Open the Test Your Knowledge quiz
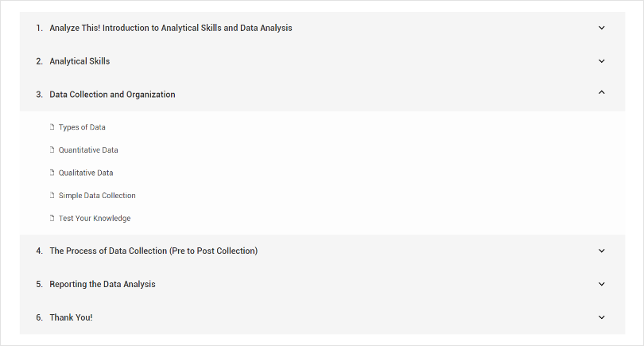The width and height of the screenshot is (644, 346). tap(95, 219)
